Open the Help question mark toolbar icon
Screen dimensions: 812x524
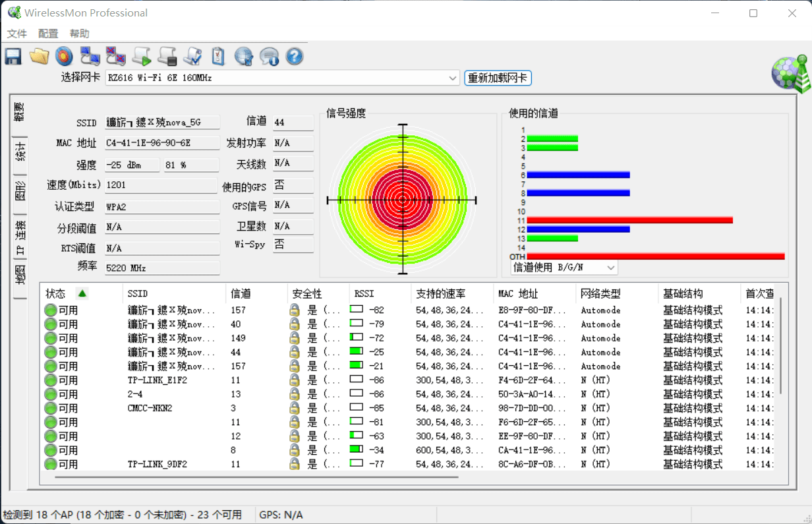point(294,56)
